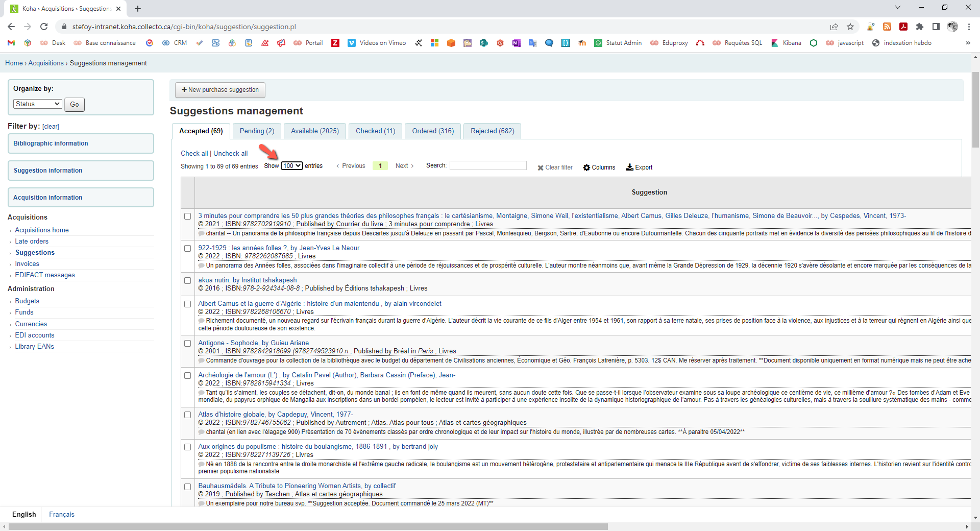Viewport: 980px width, 531px height.
Task: Click the Columns gear icon
Action: 586,167
